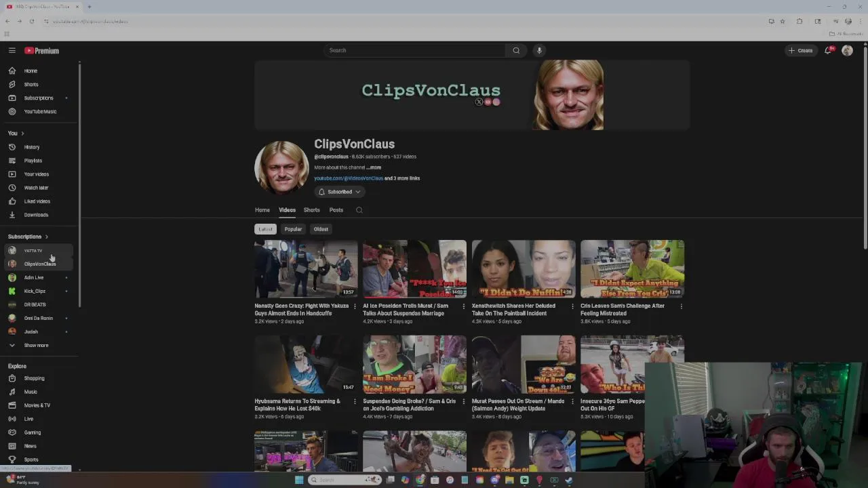
Task: Open Playlists in the sidebar
Action: pyautogui.click(x=39, y=161)
